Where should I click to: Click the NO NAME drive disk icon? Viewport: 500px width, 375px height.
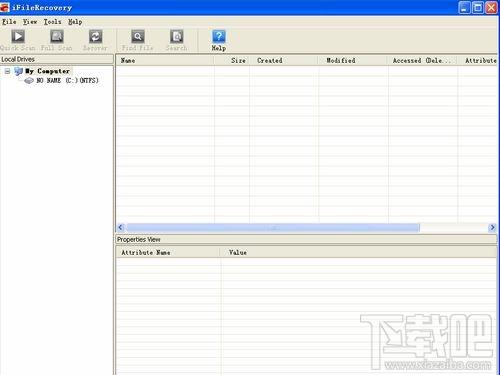(x=29, y=80)
